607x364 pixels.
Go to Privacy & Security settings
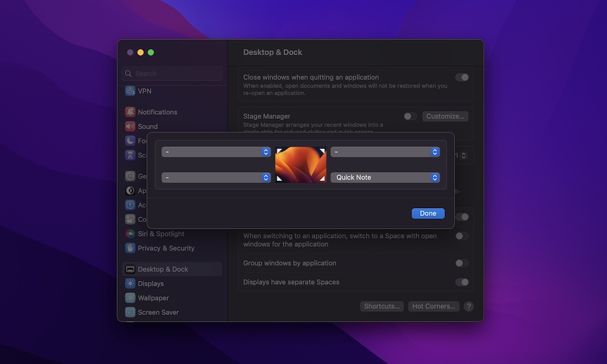point(160,248)
